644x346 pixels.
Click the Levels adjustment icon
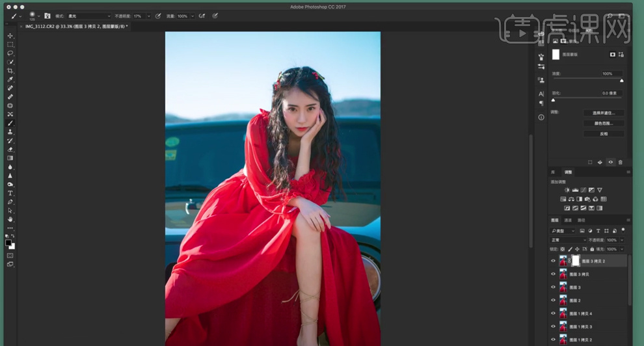(576, 190)
